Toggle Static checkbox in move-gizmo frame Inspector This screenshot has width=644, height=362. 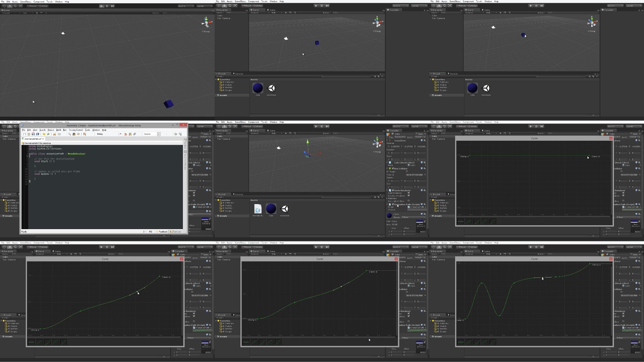[x=417, y=134]
